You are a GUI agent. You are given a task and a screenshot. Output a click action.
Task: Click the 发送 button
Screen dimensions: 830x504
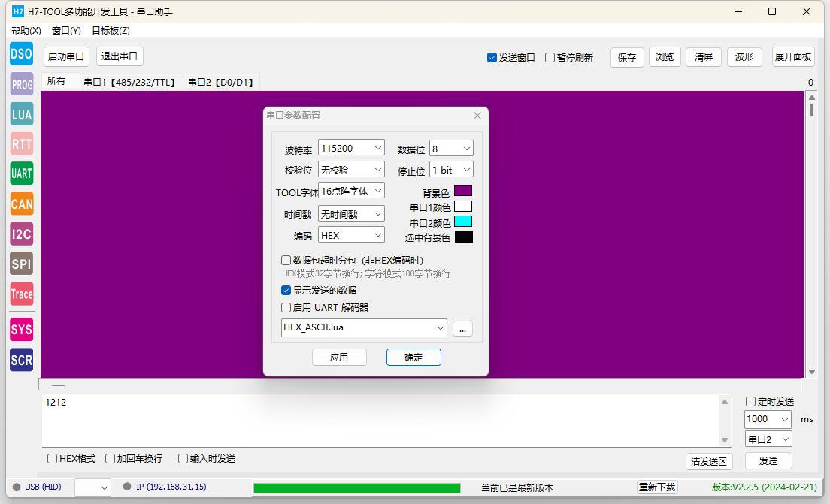coord(768,460)
